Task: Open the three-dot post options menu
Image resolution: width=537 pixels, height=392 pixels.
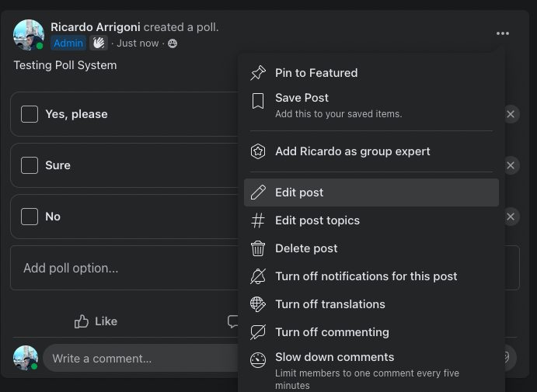Action: coord(503,33)
